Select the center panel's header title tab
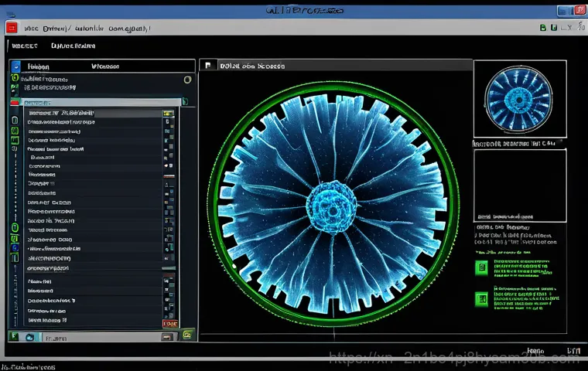Image resolution: width=588 pixels, height=371 pixels. [x=252, y=66]
